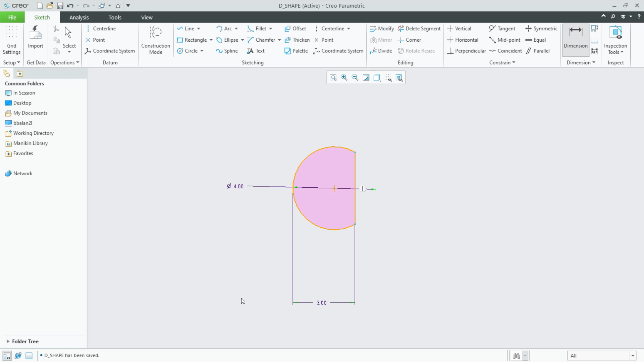Open the Circle dropdown arrow
644x362 pixels.
pyautogui.click(x=202, y=51)
